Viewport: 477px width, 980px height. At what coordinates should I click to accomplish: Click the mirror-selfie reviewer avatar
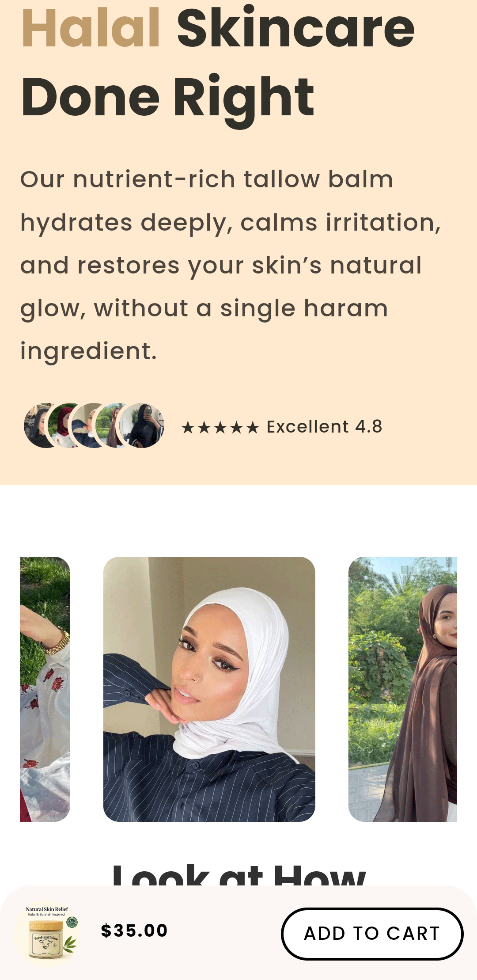[142, 425]
